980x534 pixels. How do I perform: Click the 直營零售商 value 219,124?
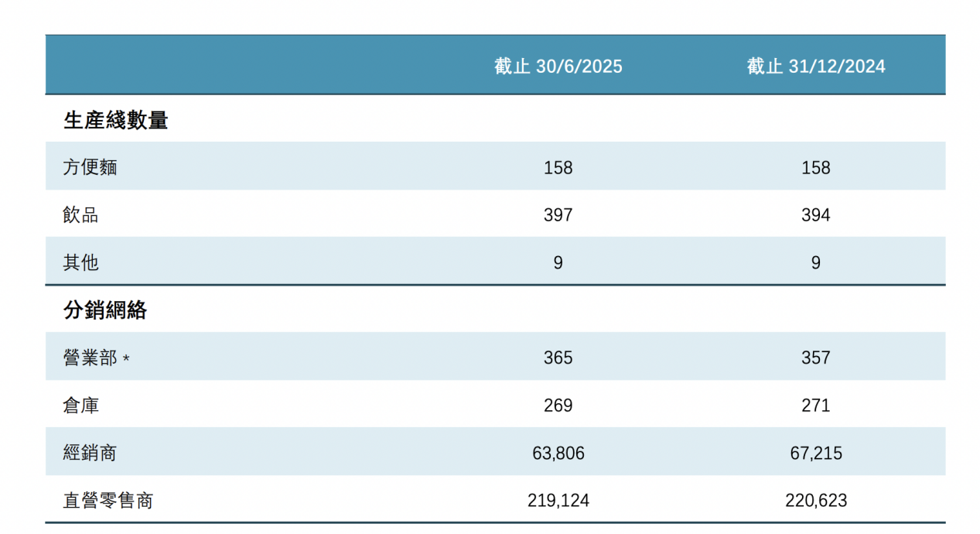tap(558, 501)
